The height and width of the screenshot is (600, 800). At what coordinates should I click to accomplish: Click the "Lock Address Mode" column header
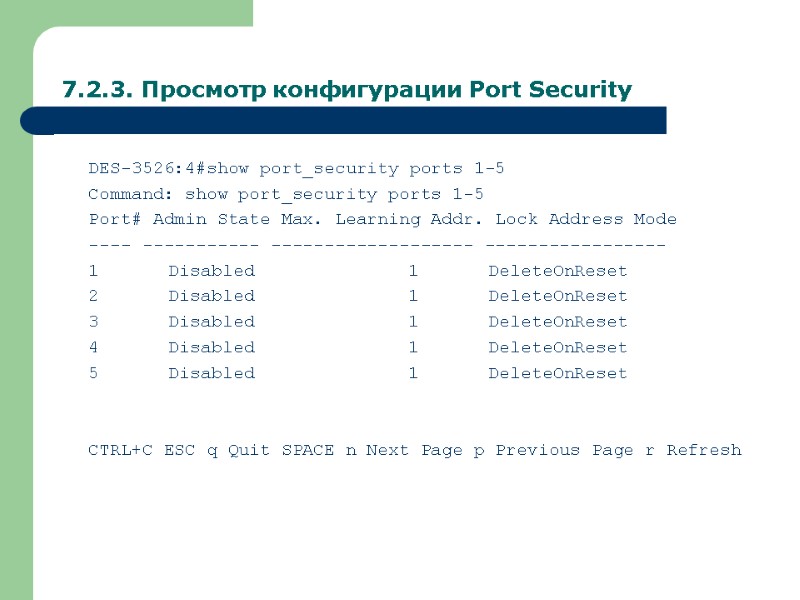coord(586,219)
